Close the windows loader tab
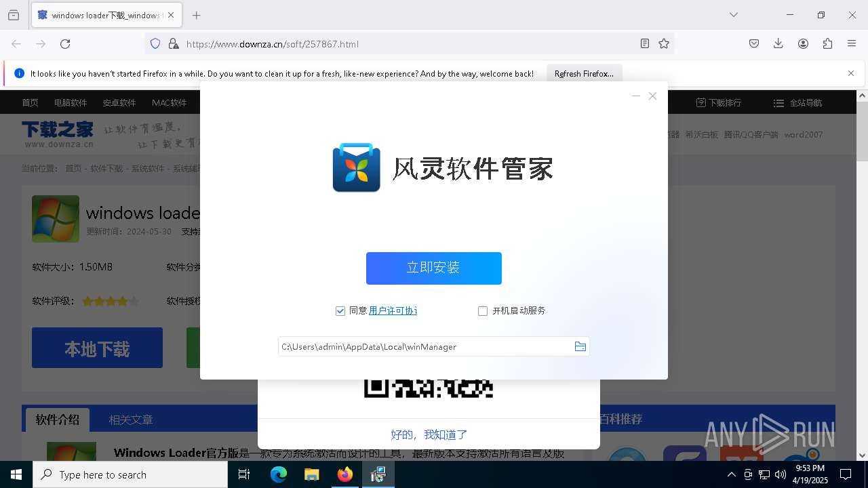868x488 pixels. [x=171, y=15]
